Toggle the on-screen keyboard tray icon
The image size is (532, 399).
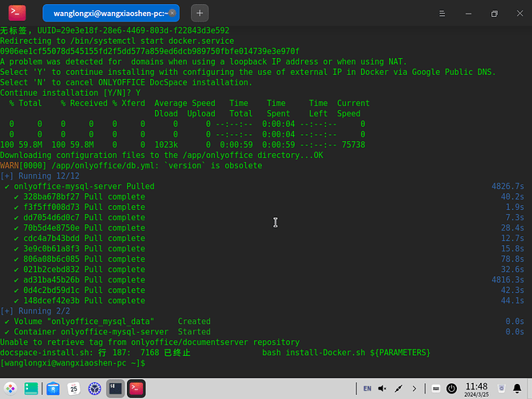pos(436,389)
